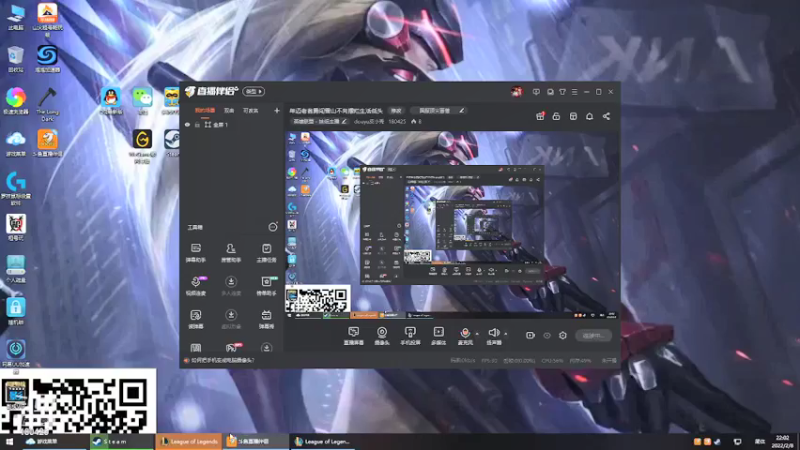The height and width of the screenshot is (450, 800).
Task: Hide the Fullscreen 1 source via eye icon
Action: tap(187, 124)
